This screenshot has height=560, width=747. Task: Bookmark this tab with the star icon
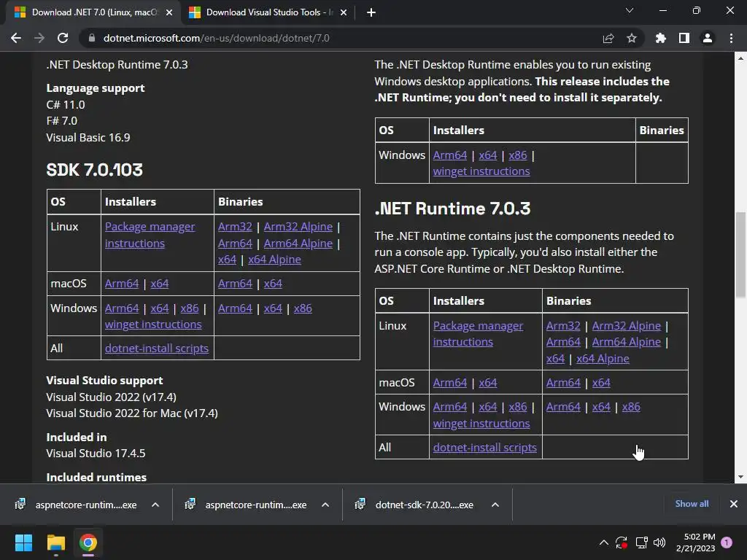[632, 38]
